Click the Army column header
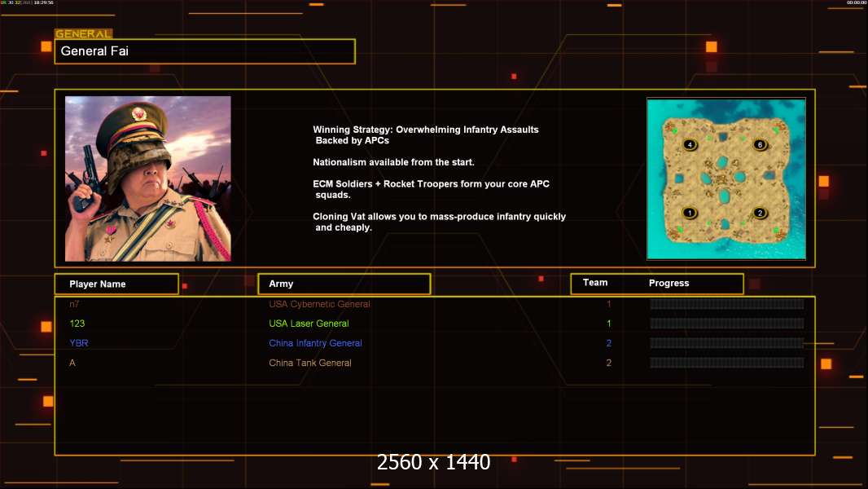Image resolution: width=868 pixels, height=489 pixels. point(344,284)
